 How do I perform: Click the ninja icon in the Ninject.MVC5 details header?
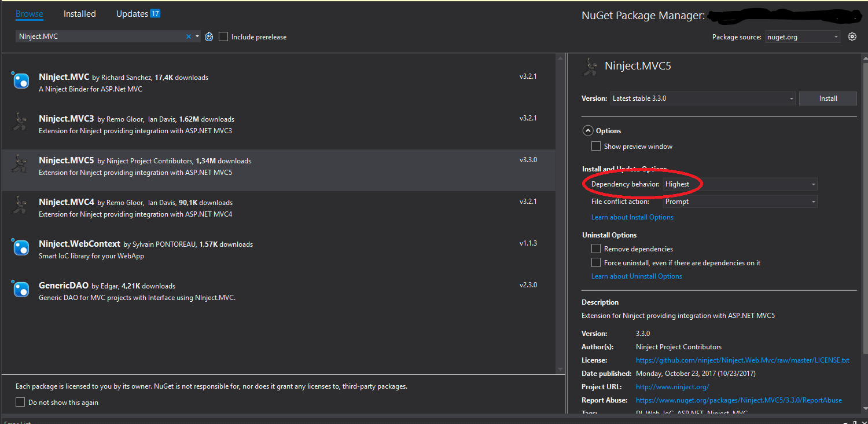point(590,67)
